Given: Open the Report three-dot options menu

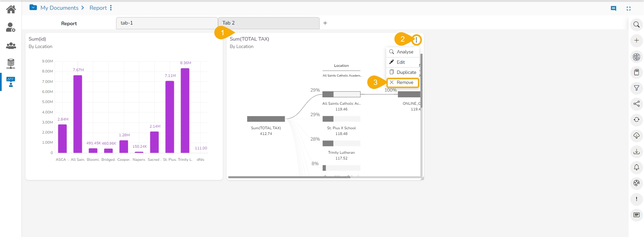Looking at the screenshot, I should point(111,8).
